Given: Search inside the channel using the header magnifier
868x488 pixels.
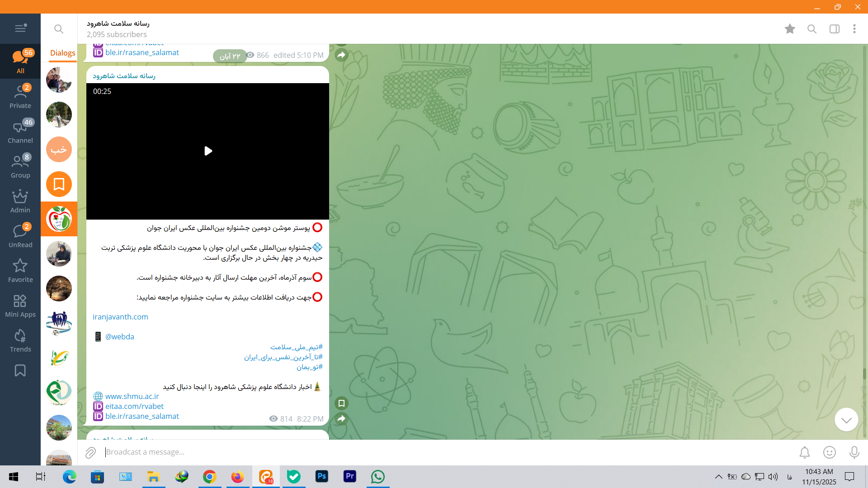Looking at the screenshot, I should click(x=812, y=29).
